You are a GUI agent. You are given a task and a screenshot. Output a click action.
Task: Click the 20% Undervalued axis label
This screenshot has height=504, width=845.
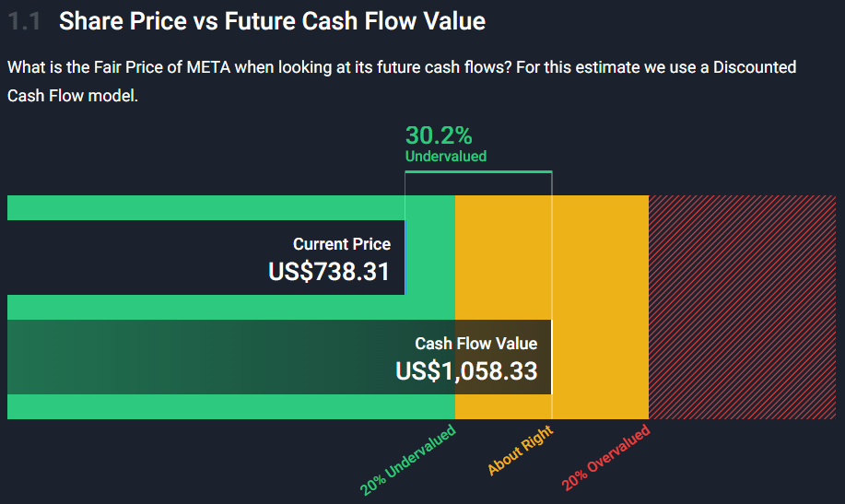407,460
